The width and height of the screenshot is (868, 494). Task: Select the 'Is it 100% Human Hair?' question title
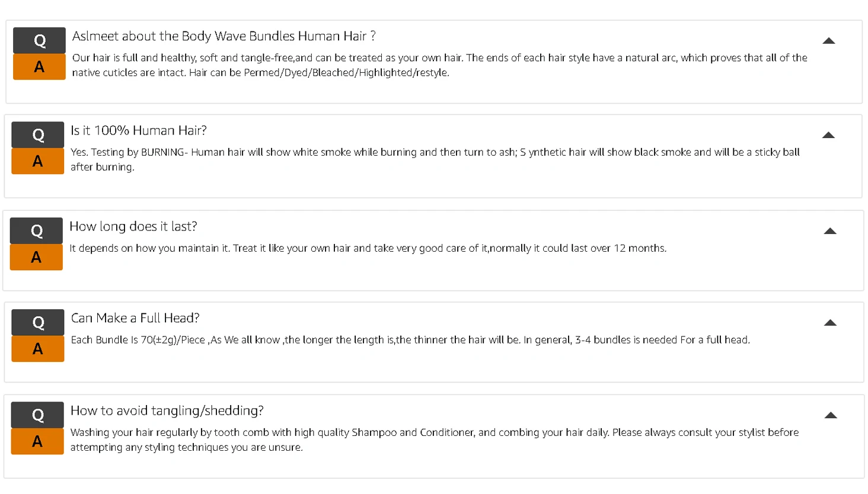[x=139, y=130]
